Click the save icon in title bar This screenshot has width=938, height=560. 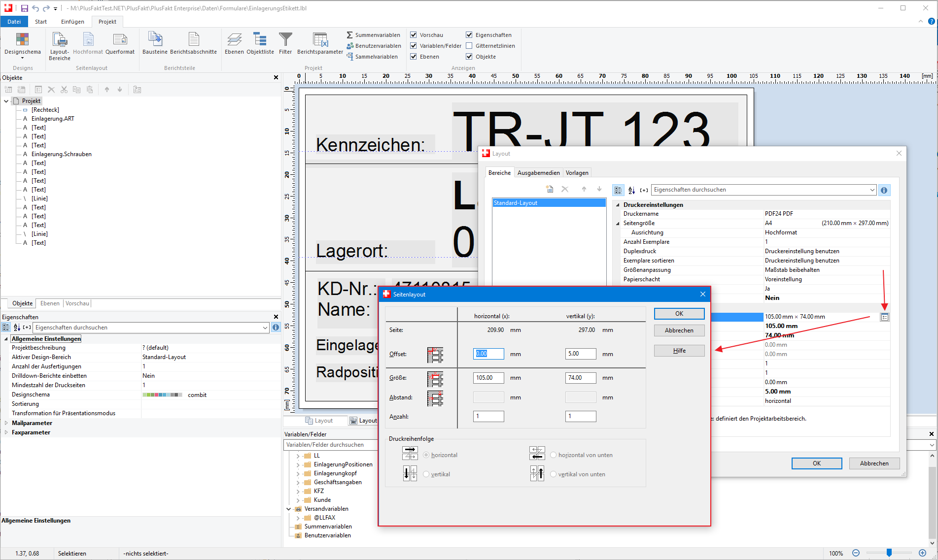click(x=25, y=8)
